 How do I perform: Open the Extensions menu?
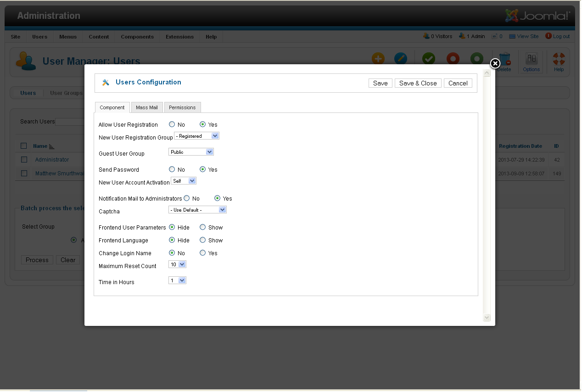pyautogui.click(x=179, y=37)
